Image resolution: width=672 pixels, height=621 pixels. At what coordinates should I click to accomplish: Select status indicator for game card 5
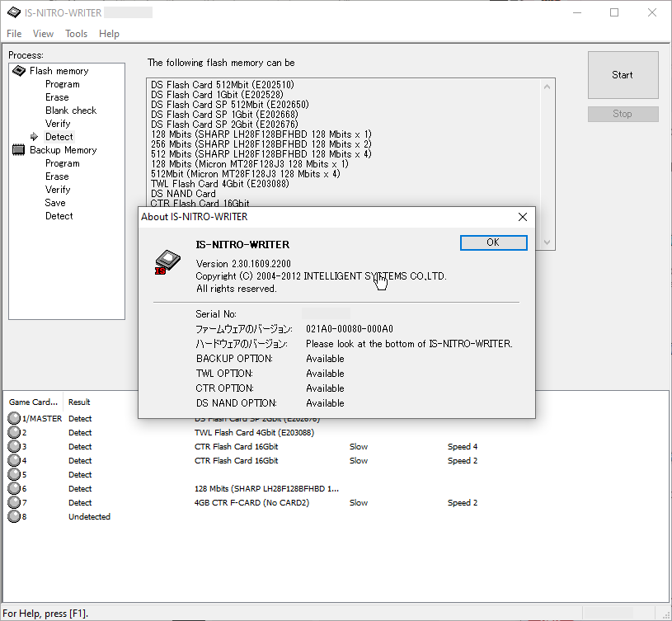point(14,474)
